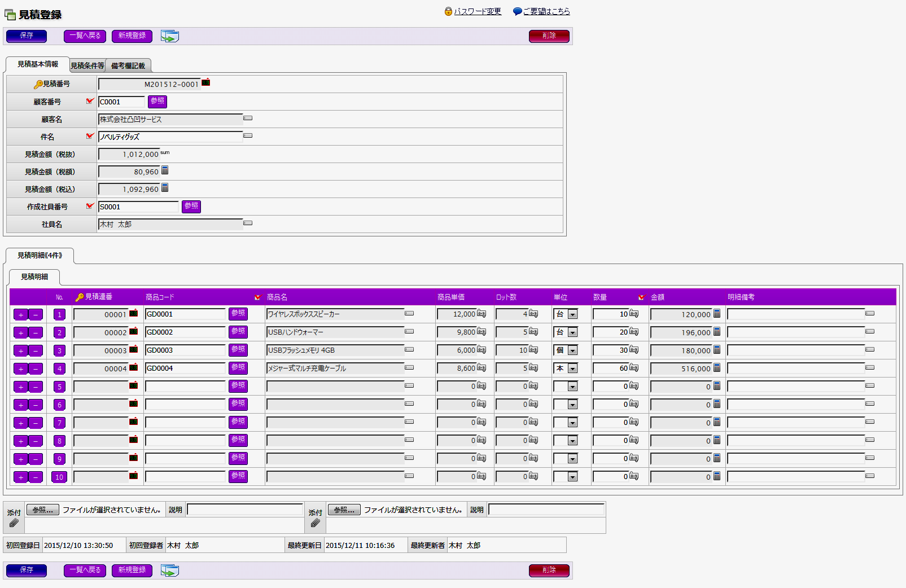The width and height of the screenshot is (906, 588).
Task: Click the calculator icon next to 見積金額(税込)
Action: pos(165,188)
